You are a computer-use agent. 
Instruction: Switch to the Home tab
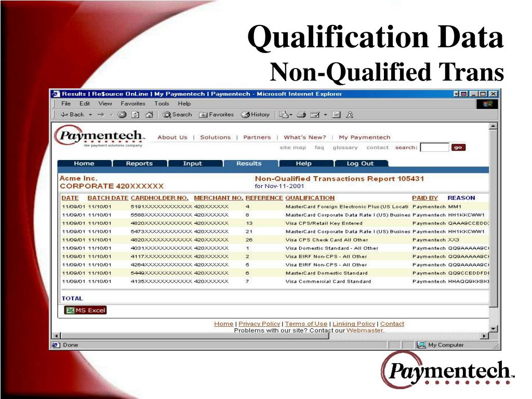[84, 164]
